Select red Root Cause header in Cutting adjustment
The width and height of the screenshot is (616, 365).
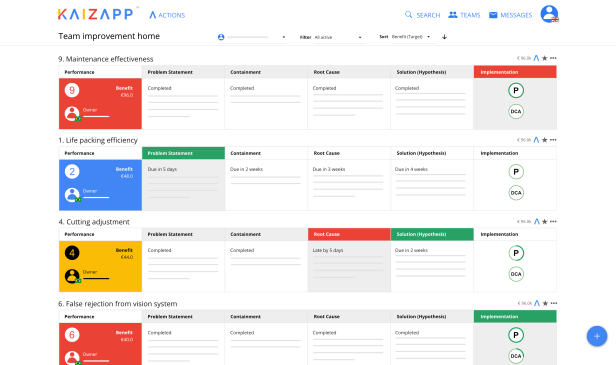(x=349, y=234)
